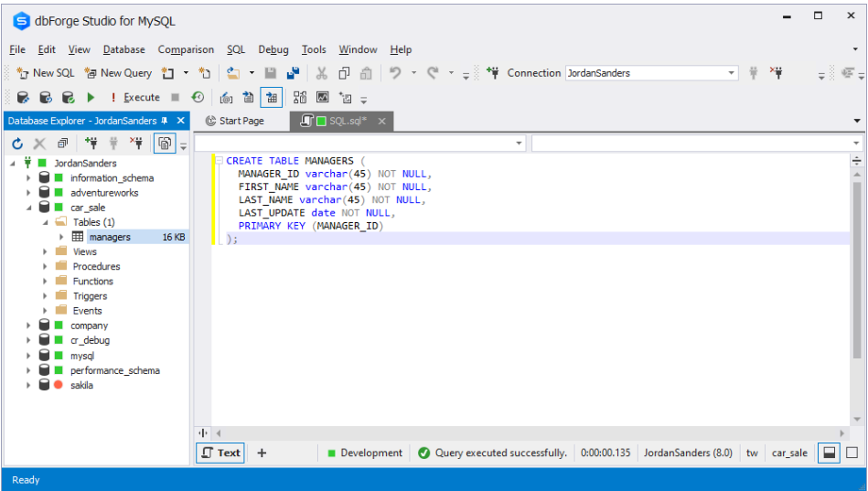
Task: Expand the information_schema database node
Action: tap(28, 178)
